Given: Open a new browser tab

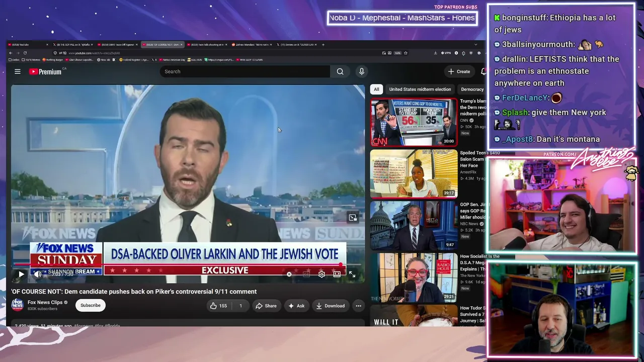Looking at the screenshot, I should tap(323, 45).
